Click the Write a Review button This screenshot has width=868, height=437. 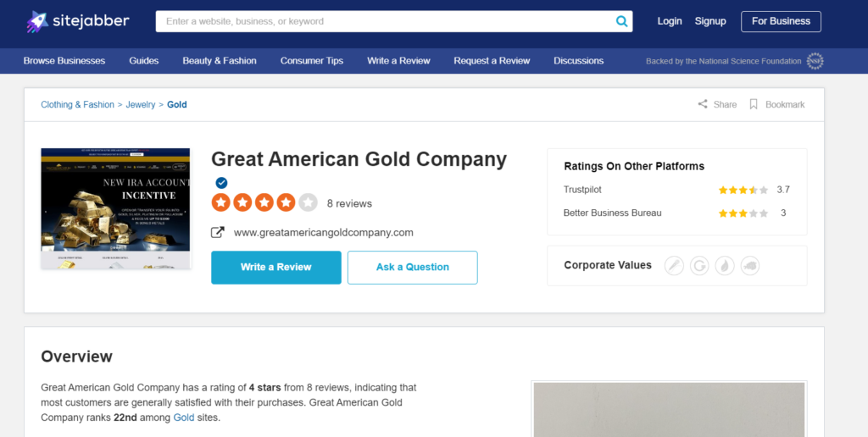(276, 267)
